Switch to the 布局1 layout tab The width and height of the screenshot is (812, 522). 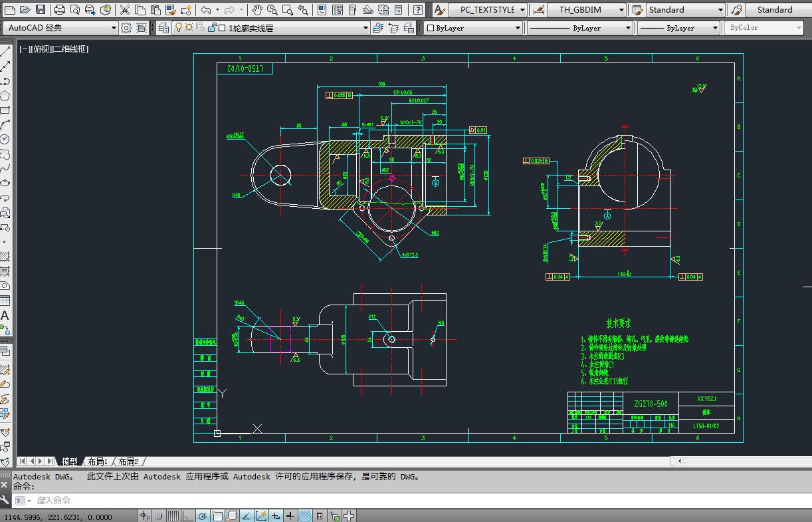[97, 461]
